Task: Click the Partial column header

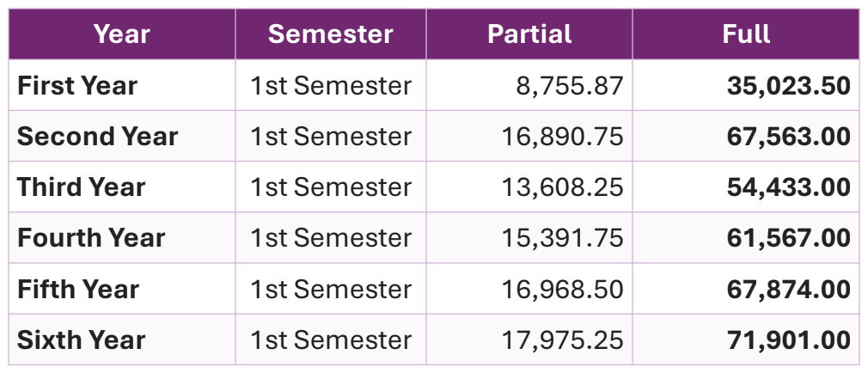Action: tap(529, 34)
